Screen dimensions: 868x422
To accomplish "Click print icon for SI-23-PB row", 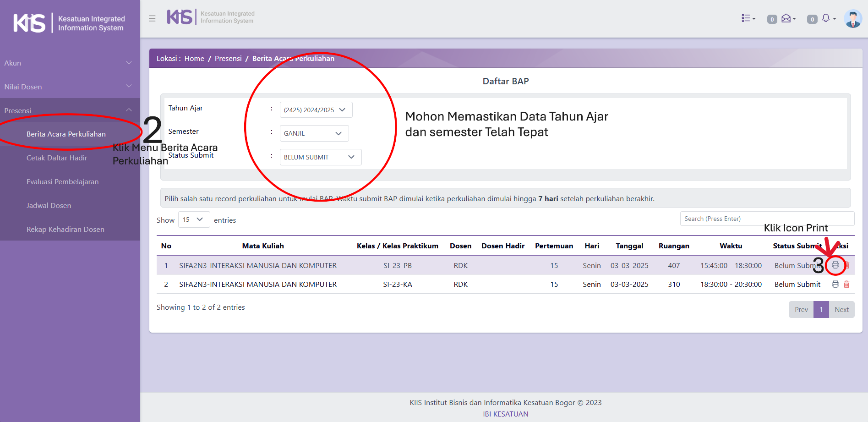I will coord(835,265).
